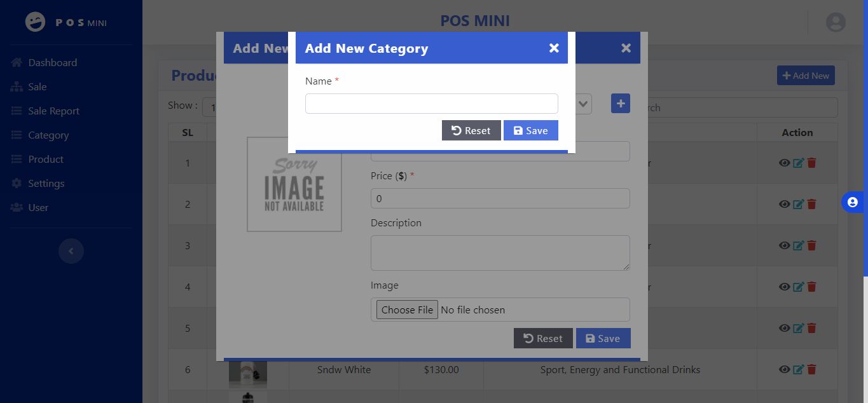This screenshot has width=868, height=403.
Task: Click the user profile avatar icon
Action: click(836, 22)
